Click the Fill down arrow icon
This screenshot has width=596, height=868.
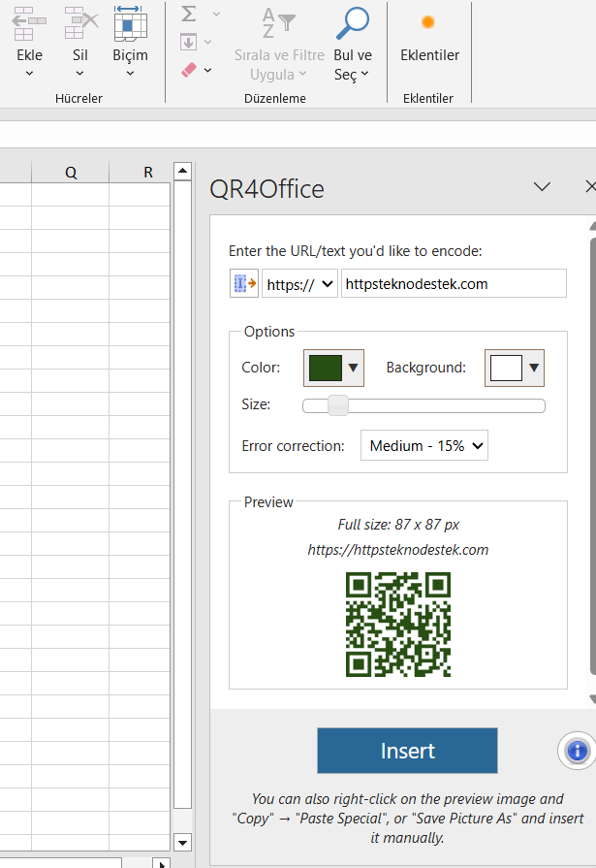tap(189, 42)
